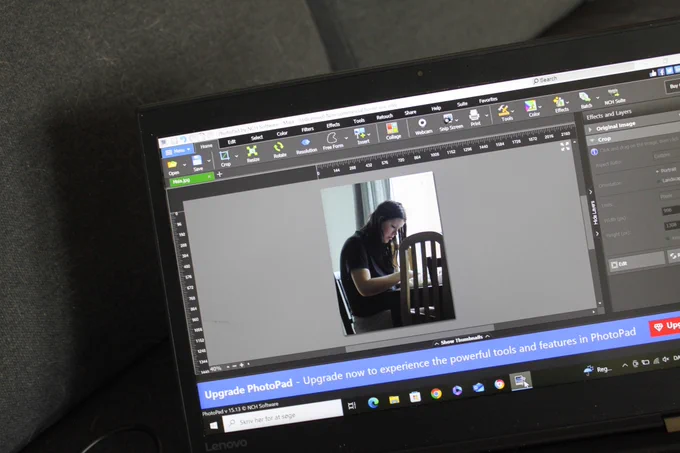Screen dimensions: 680x453
Task: Click the Insert tool icon
Action: click(x=360, y=133)
